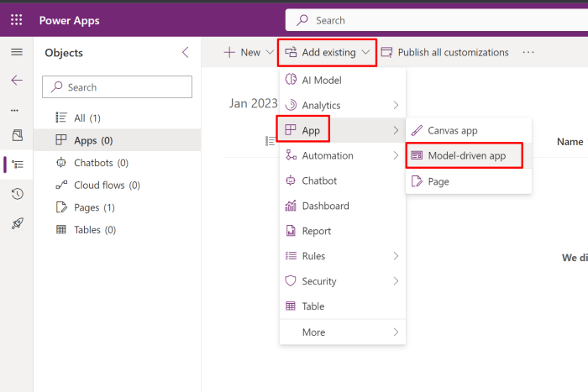This screenshot has height=392, width=588.
Task: Expand the Security submenu
Action: (x=343, y=281)
